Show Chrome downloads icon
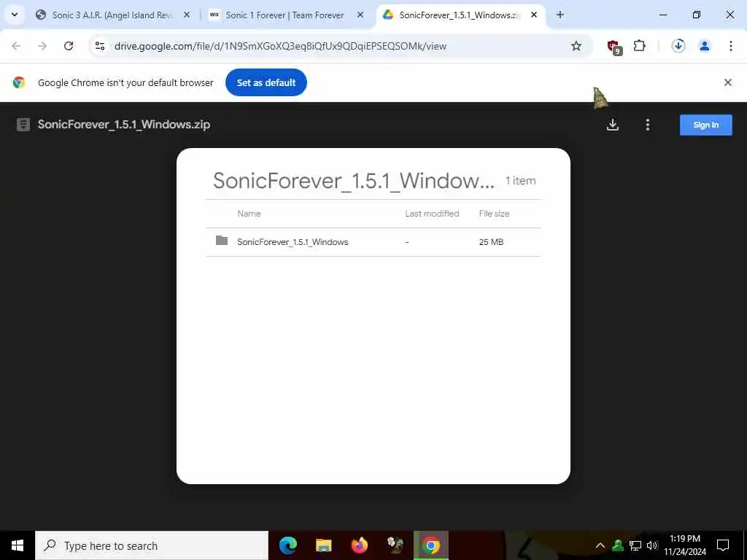 678,46
